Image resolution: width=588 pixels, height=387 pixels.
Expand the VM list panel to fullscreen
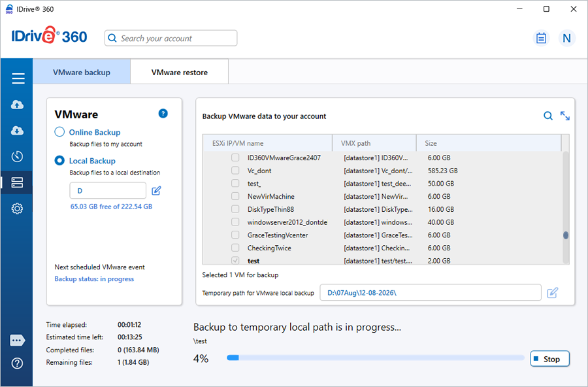coord(564,116)
